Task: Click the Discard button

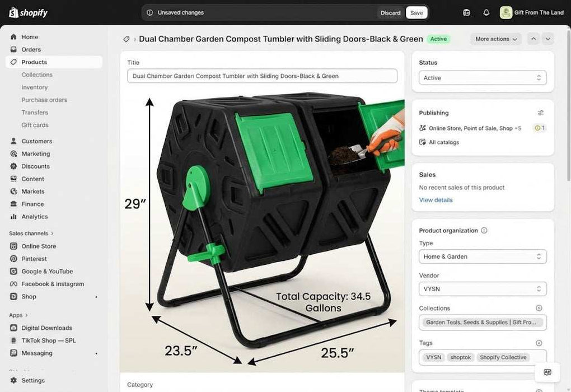Action: pyautogui.click(x=390, y=13)
